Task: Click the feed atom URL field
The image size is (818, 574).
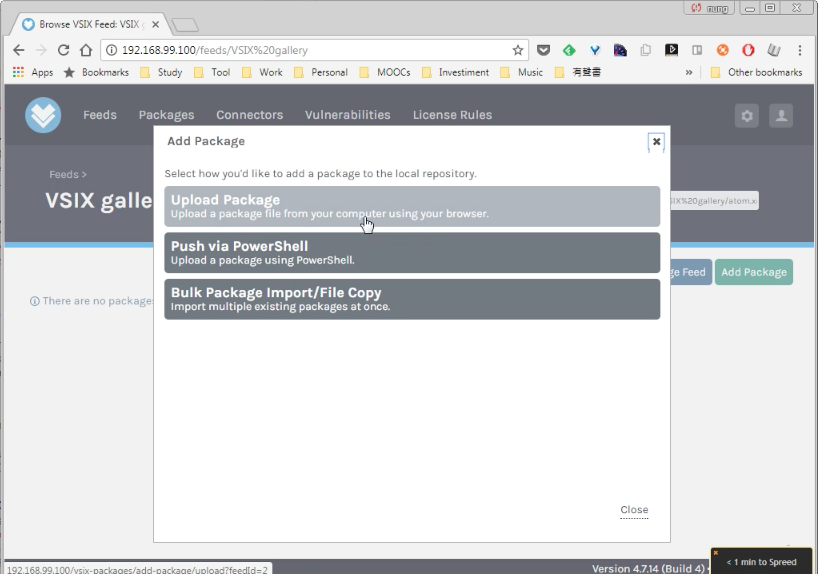Action: [714, 201]
